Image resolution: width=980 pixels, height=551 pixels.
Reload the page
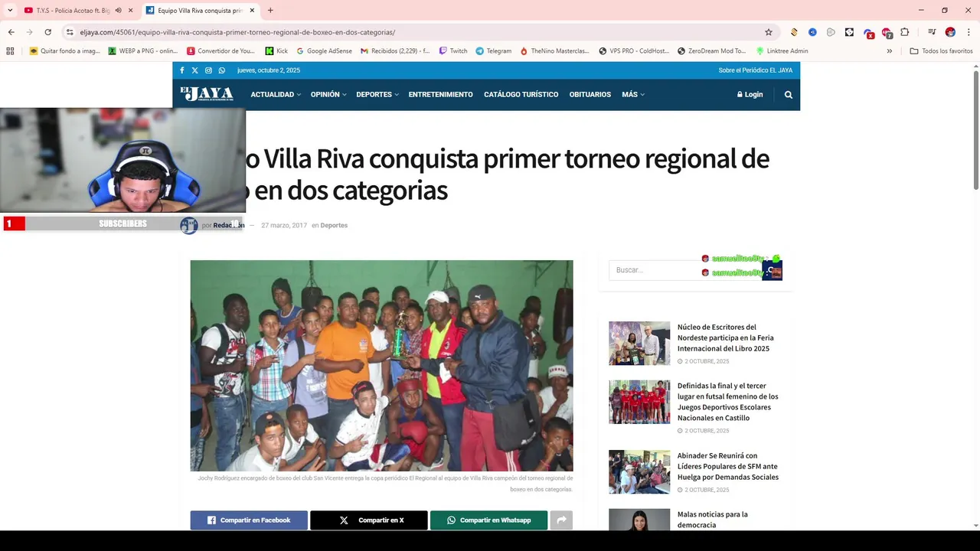click(47, 32)
